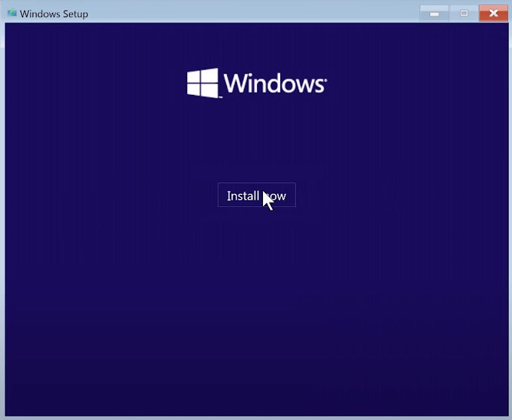Click the four-pane Windows logo

(x=203, y=84)
